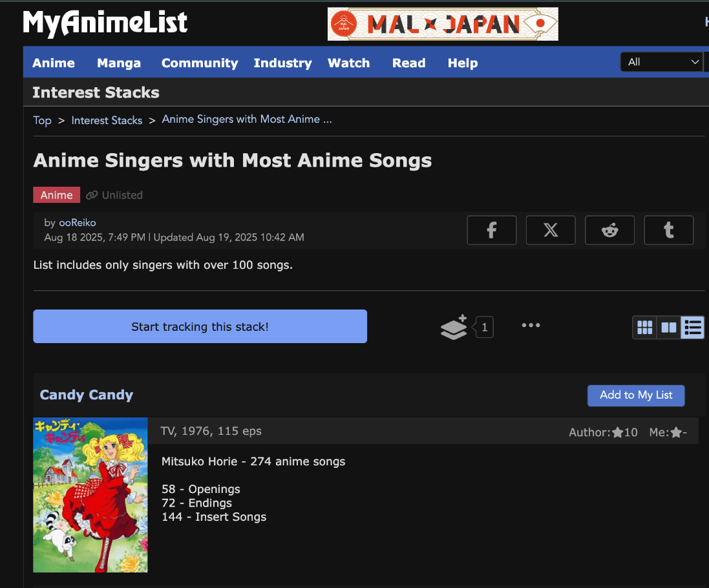Screen dimensions: 709x588
Task: Switch to grid tile view
Action: pos(644,327)
